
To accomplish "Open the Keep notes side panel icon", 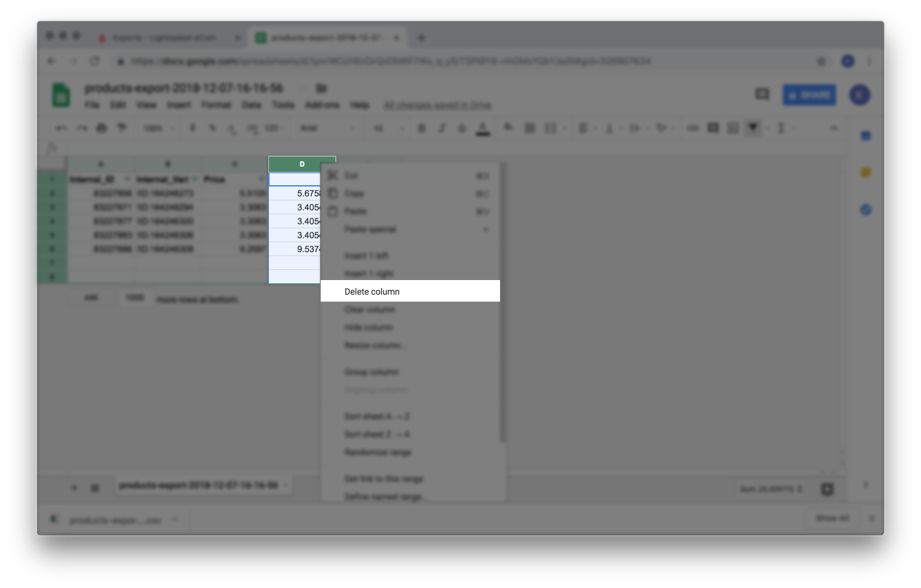I will tap(866, 173).
